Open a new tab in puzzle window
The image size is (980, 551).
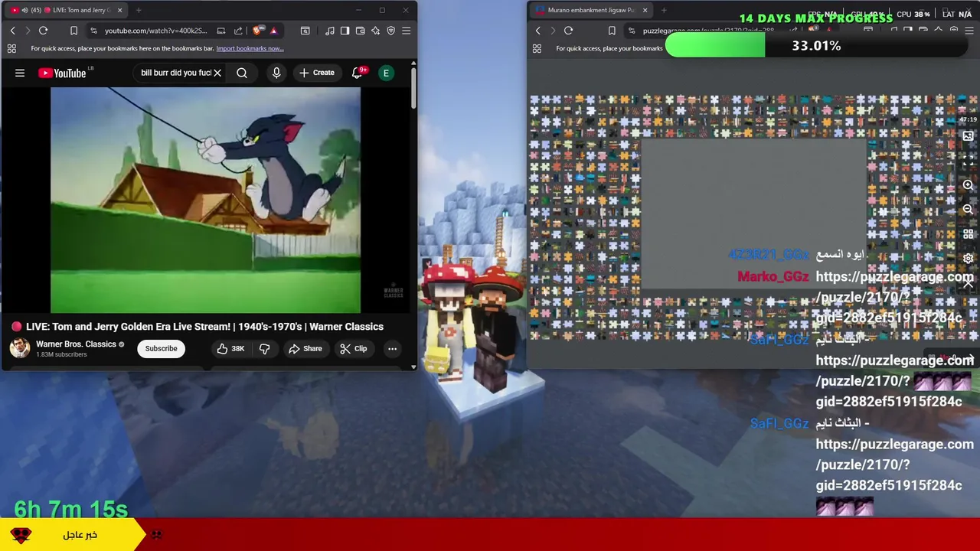click(664, 10)
